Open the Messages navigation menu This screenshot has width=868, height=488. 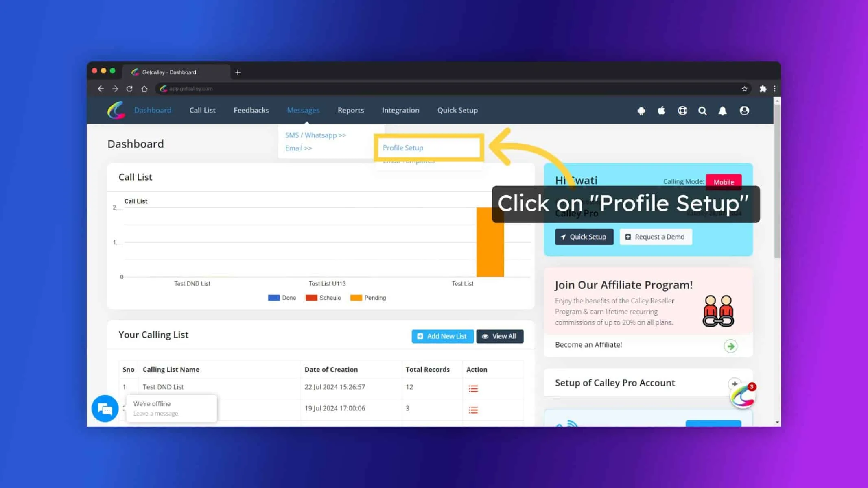(x=303, y=110)
